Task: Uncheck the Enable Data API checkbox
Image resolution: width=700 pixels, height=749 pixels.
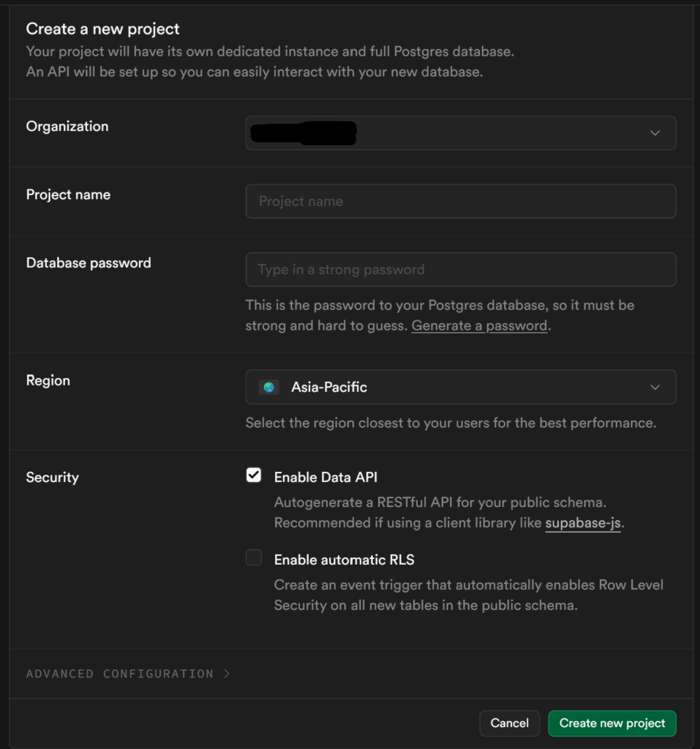Action: click(254, 476)
